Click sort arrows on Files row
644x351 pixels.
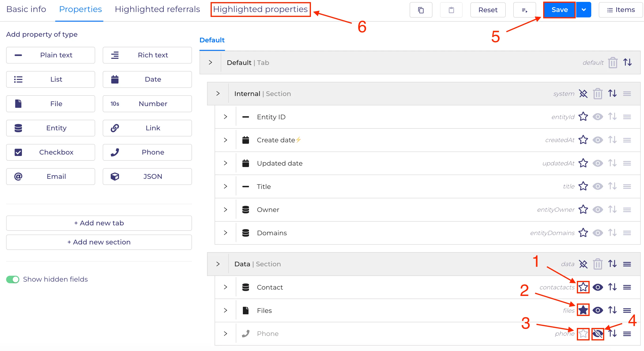612,310
